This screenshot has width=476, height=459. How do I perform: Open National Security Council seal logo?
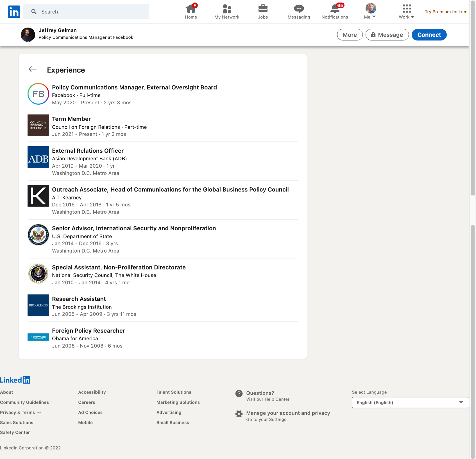(38, 274)
